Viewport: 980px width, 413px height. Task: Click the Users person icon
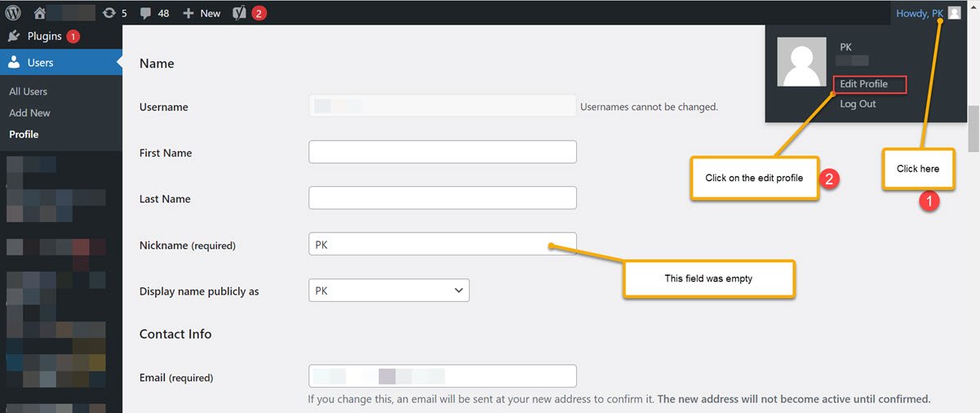coord(14,62)
